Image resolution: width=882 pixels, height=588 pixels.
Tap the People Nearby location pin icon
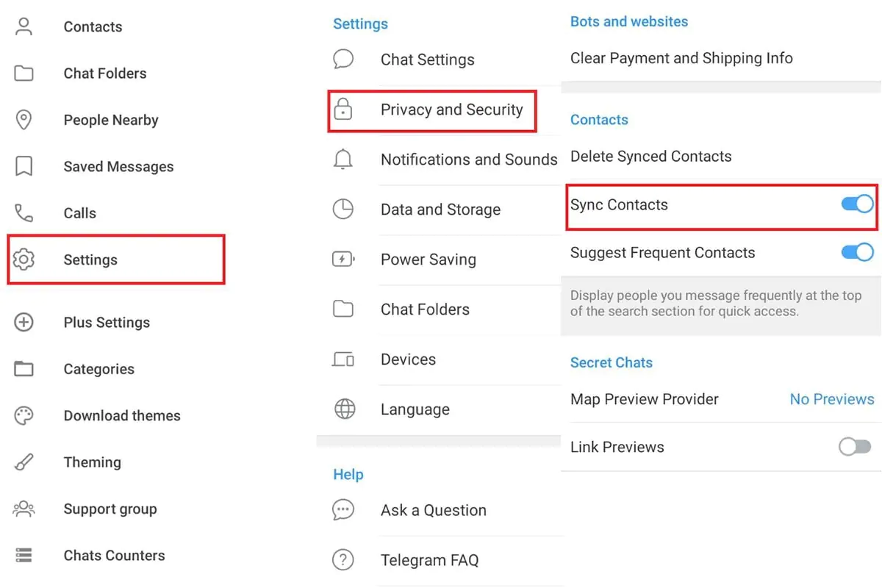[24, 120]
